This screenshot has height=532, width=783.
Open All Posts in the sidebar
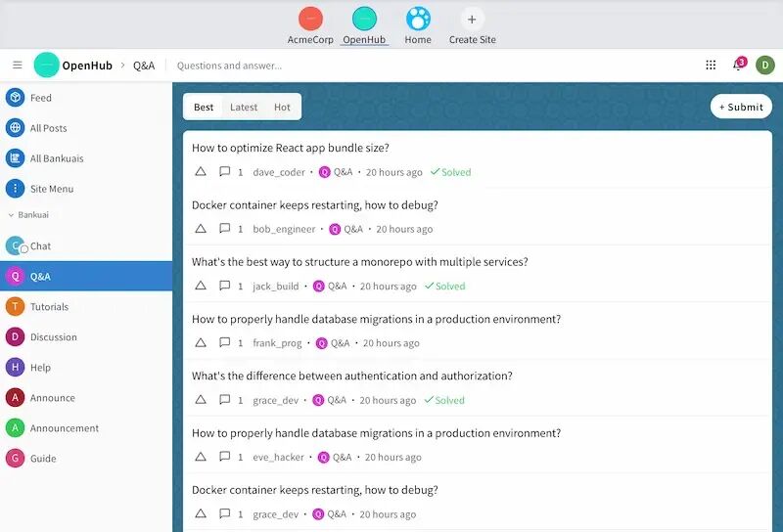pos(86,128)
